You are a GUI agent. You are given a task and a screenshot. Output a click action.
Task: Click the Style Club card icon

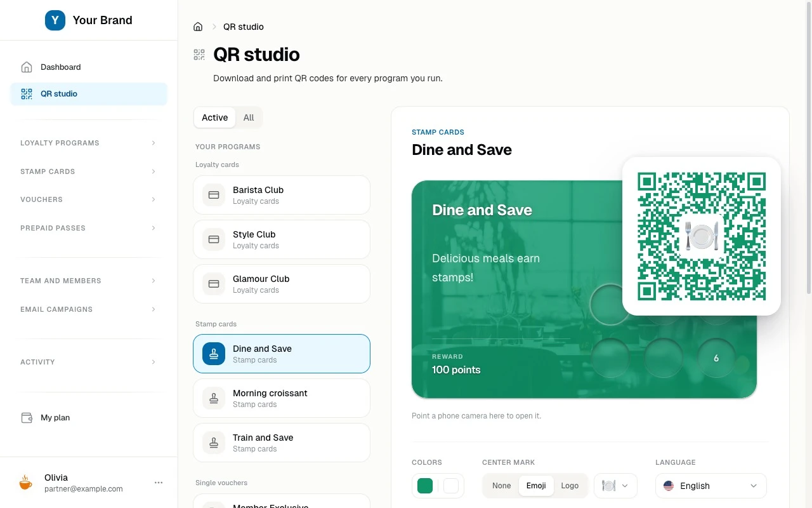[214, 239]
